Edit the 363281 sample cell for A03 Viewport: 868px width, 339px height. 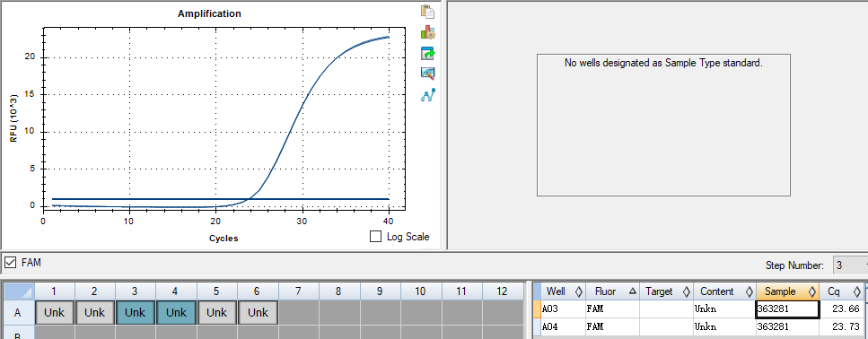[788, 309]
